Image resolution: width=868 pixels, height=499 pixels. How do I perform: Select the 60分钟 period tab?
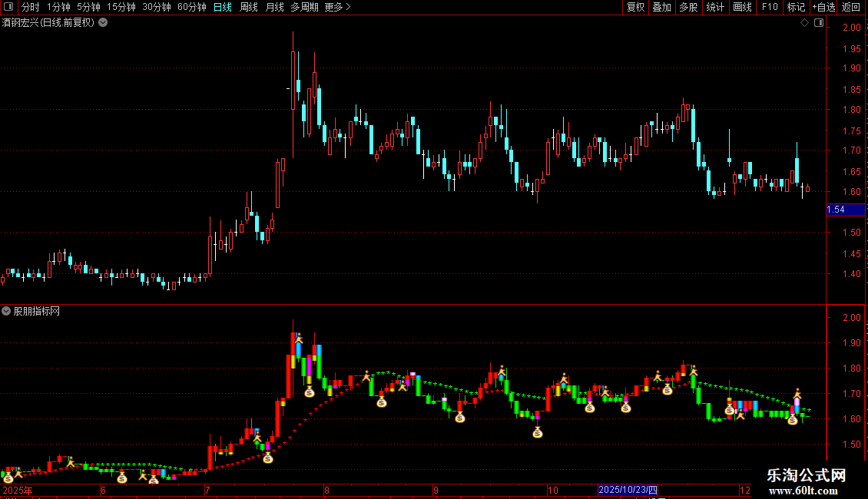coord(192,7)
